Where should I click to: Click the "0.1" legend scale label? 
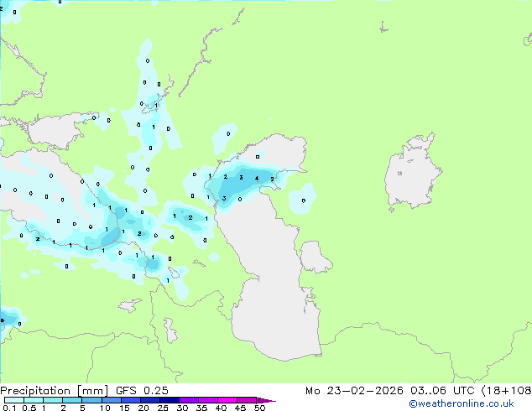(9, 408)
